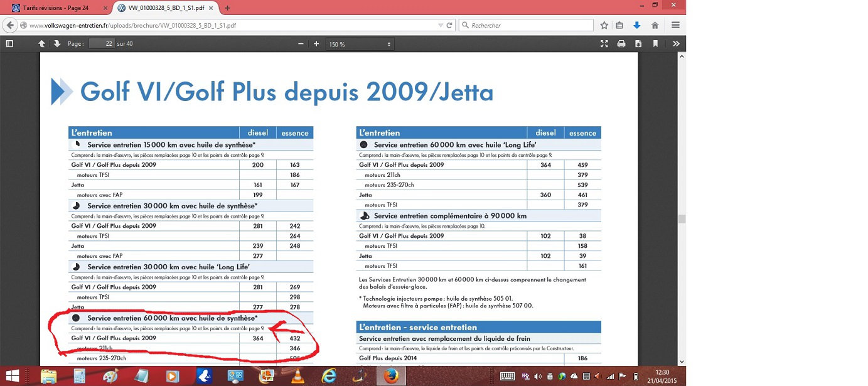Open the touch keyboard tray icon
This screenshot has height=386, width=868.
(507, 376)
